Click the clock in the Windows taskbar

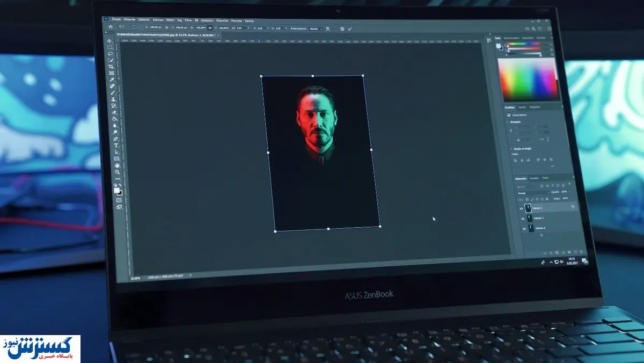point(571,261)
